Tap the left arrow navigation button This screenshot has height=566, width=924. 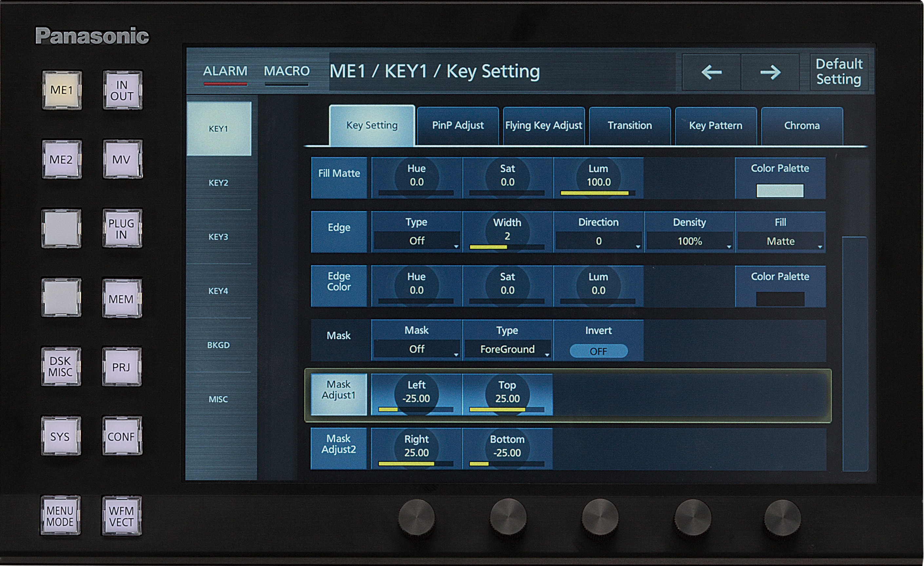click(711, 72)
